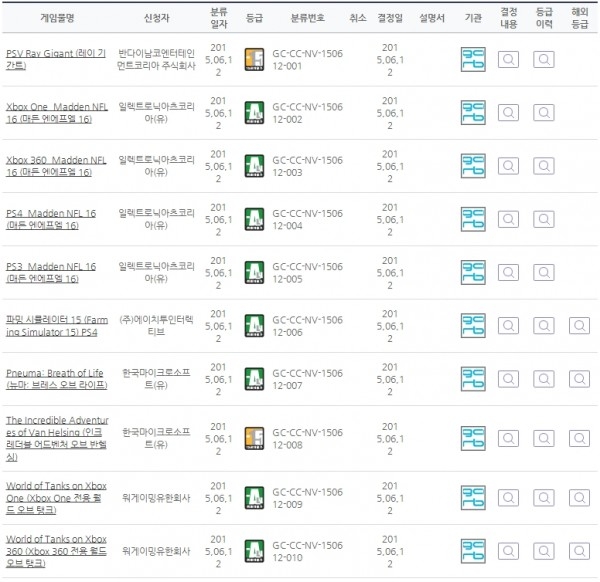Click the rating badge for Farming Simulator 15

(x=253, y=326)
